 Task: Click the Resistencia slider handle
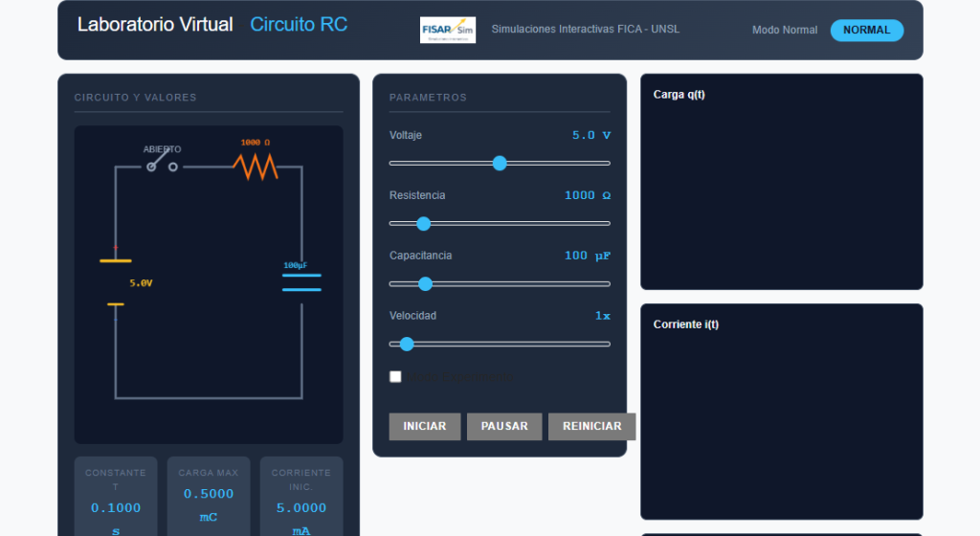424,224
